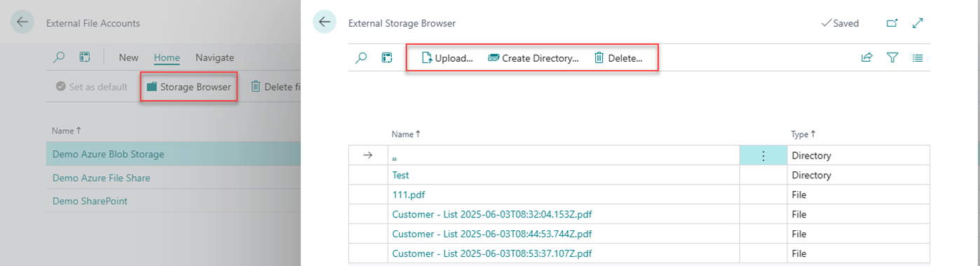Go back from External File Accounts page
This screenshot has height=266, width=980.
(x=22, y=22)
